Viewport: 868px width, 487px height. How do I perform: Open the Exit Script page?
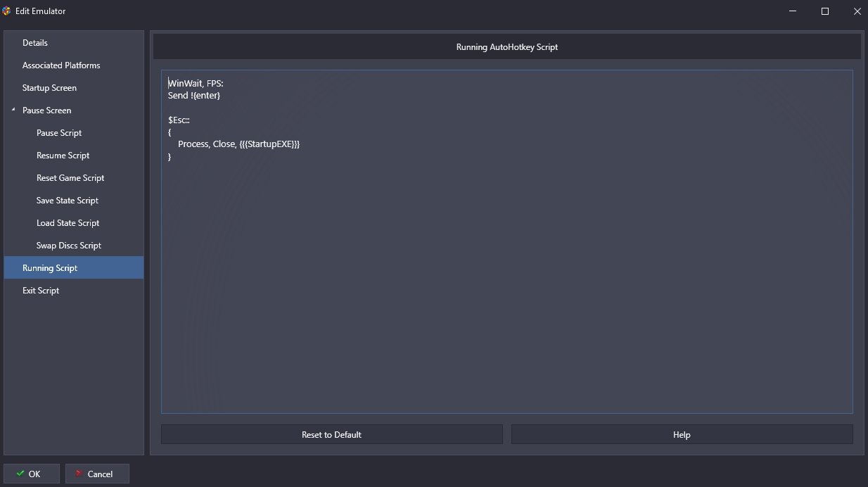(73, 291)
